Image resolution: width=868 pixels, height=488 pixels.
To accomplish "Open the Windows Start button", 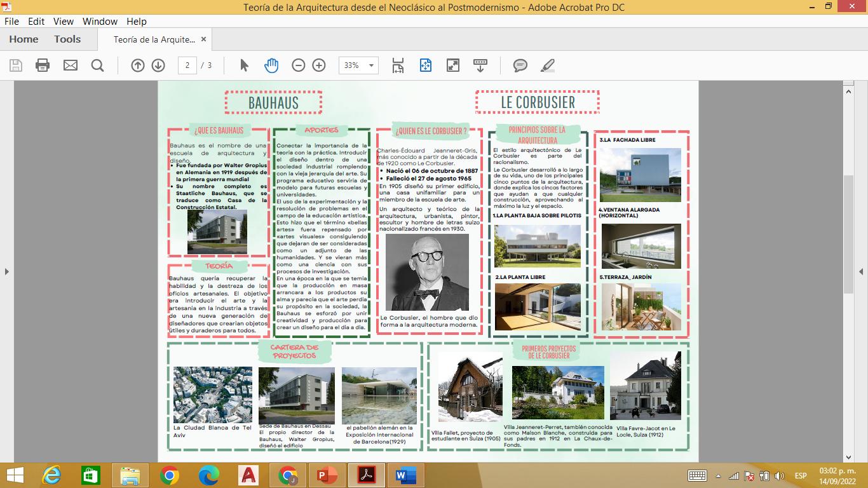I will click(15, 475).
